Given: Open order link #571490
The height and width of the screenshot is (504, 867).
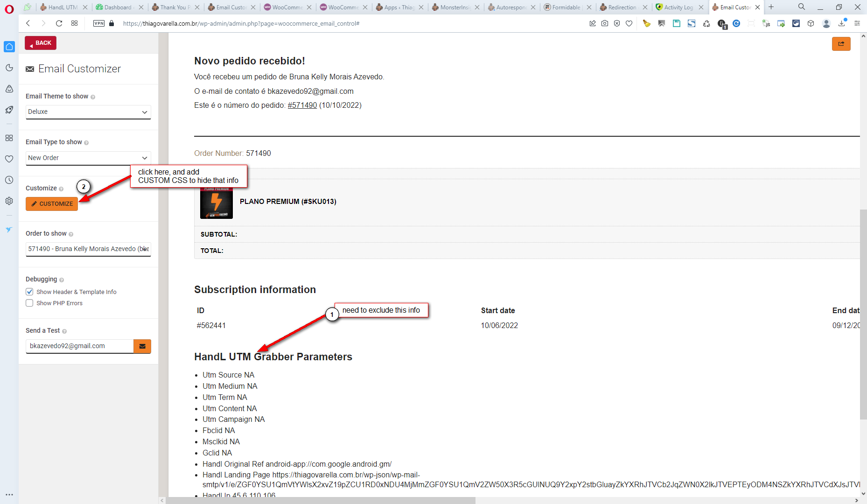Looking at the screenshot, I should point(302,105).
